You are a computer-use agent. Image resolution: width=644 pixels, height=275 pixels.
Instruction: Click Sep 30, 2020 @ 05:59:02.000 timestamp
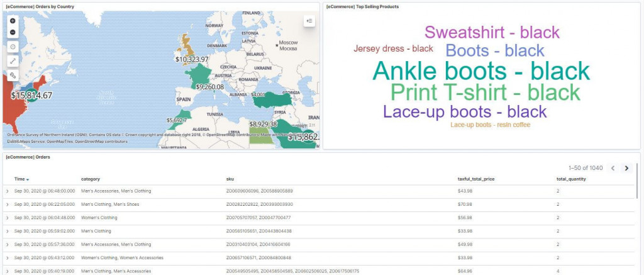[45, 231]
